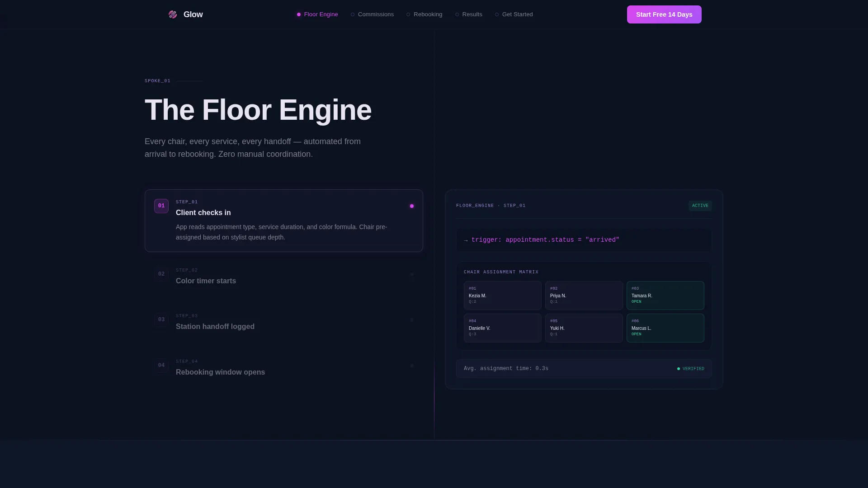868x488 pixels.
Task: Select chair #05 Yuki H. card
Action: click(584, 328)
